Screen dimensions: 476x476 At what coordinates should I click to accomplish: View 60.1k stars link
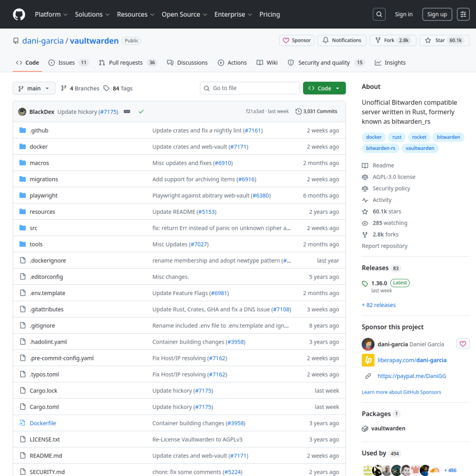point(382,211)
